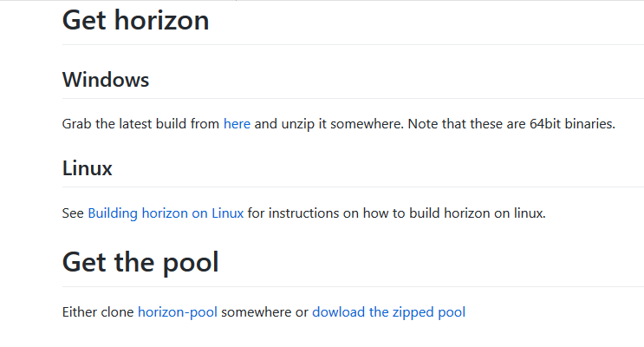Click the word "See" before the Linux link
The width and height of the screenshot is (644, 347).
[73, 213]
